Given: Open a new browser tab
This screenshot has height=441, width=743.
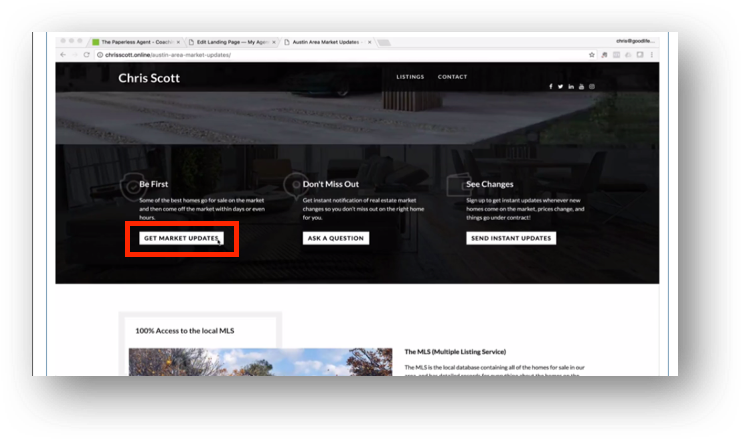Looking at the screenshot, I should tap(384, 43).
